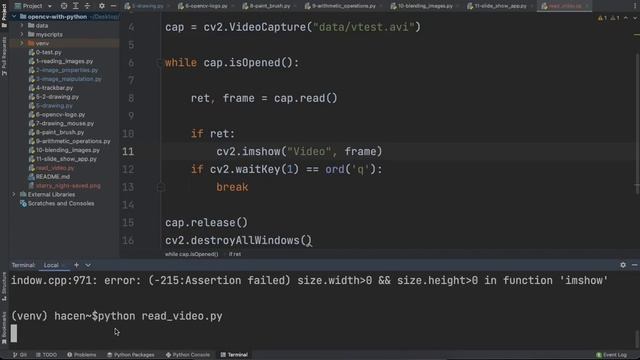The image size is (640, 360).
Task: Open the Problems tool window
Action: coord(82,355)
